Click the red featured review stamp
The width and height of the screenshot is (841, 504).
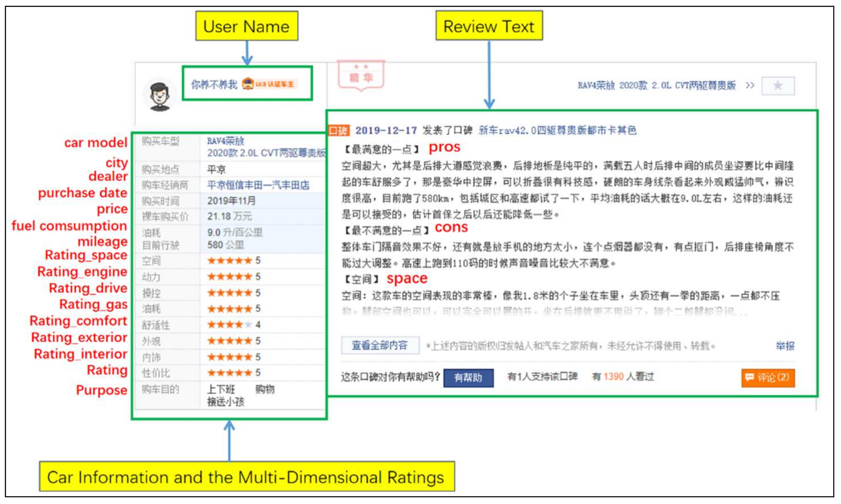(x=360, y=76)
